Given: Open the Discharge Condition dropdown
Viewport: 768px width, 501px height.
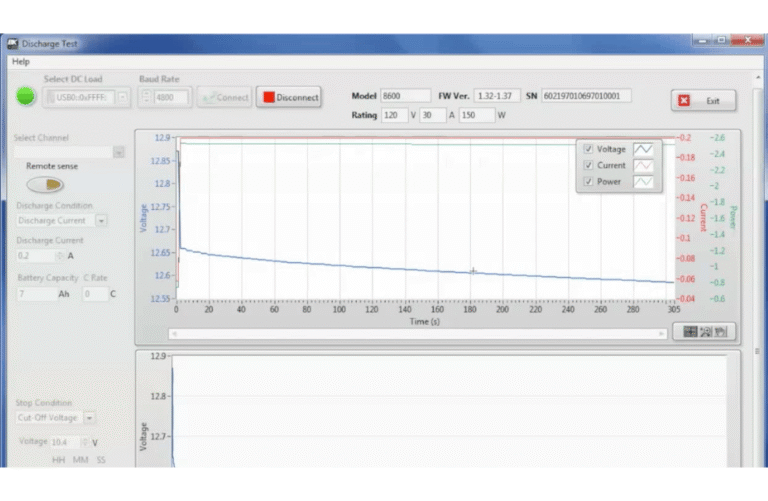Looking at the screenshot, I should (101, 221).
